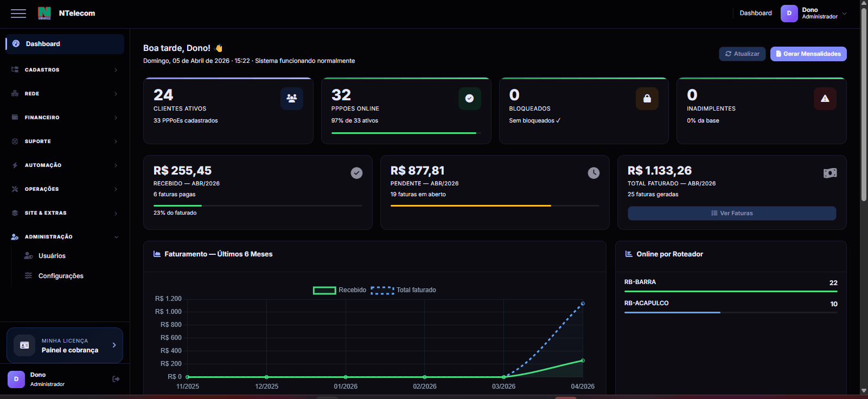Expand the Suporte menu chevron
The width and height of the screenshot is (868, 399).
point(116,141)
